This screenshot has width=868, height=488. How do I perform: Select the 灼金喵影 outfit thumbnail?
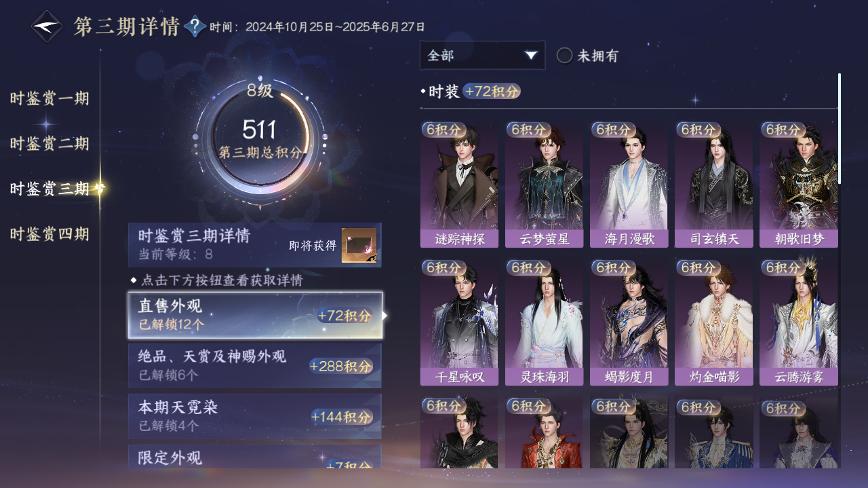(713, 322)
